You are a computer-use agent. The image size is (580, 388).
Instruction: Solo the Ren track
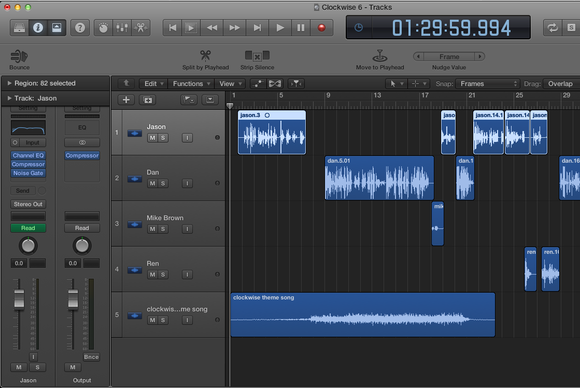tap(163, 274)
